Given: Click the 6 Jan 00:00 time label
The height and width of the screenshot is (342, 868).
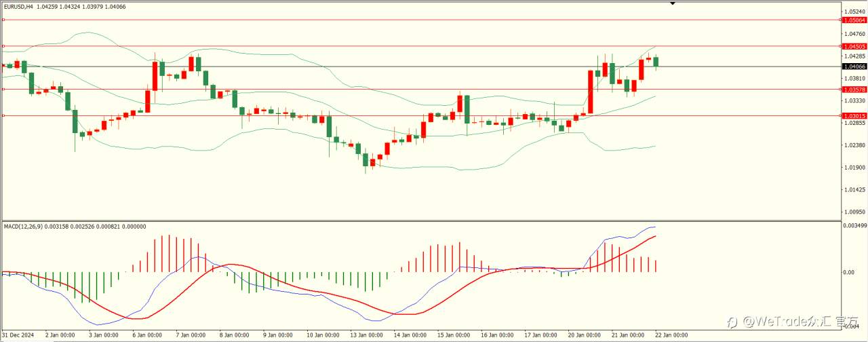Looking at the screenshot, I should click(x=146, y=335).
